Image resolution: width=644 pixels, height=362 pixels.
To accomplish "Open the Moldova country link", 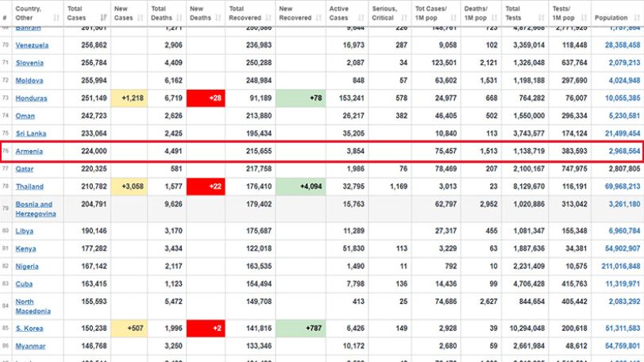I will pos(29,80).
